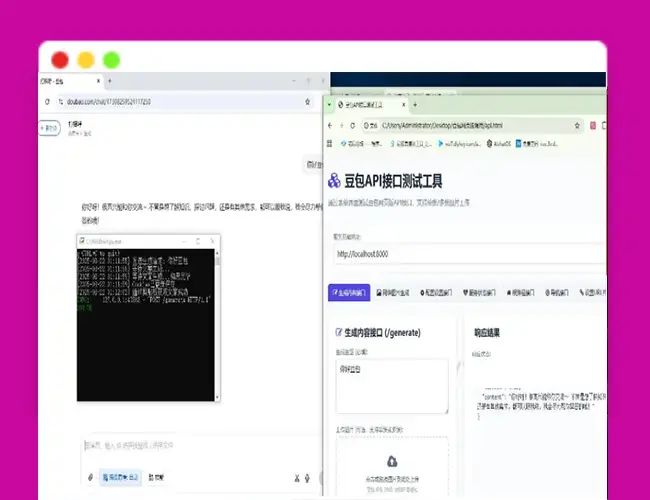Click the user message bubble in Doubao chat
The height and width of the screenshot is (500, 650).
click(x=314, y=165)
